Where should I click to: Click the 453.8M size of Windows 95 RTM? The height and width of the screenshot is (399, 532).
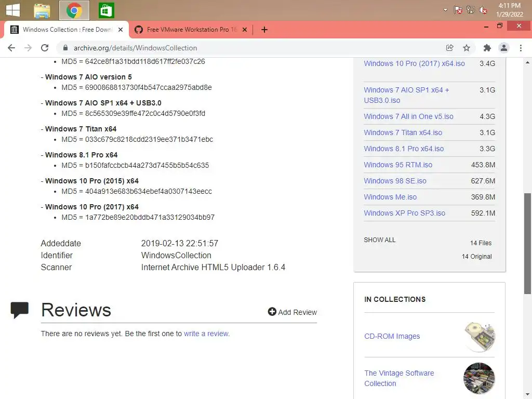click(483, 165)
